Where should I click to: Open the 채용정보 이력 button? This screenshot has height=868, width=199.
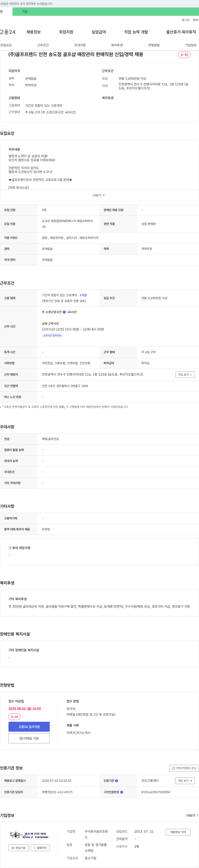pyautogui.click(x=178, y=832)
